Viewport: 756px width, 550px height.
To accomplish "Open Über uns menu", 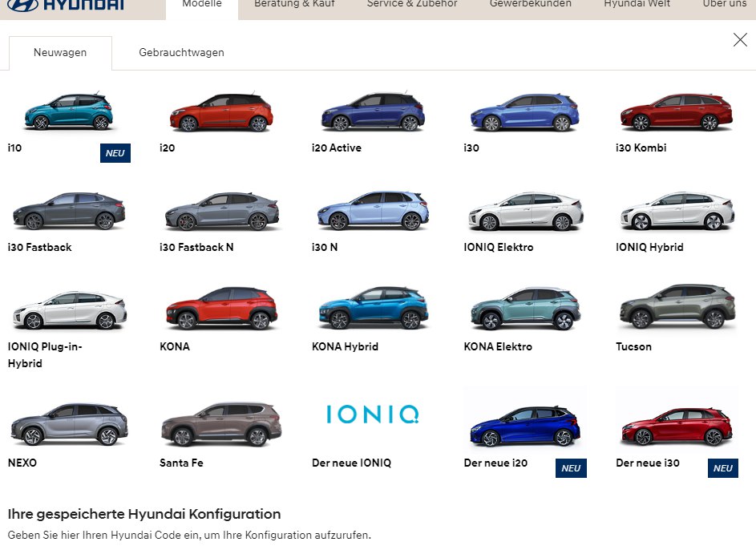I will (x=725, y=4).
